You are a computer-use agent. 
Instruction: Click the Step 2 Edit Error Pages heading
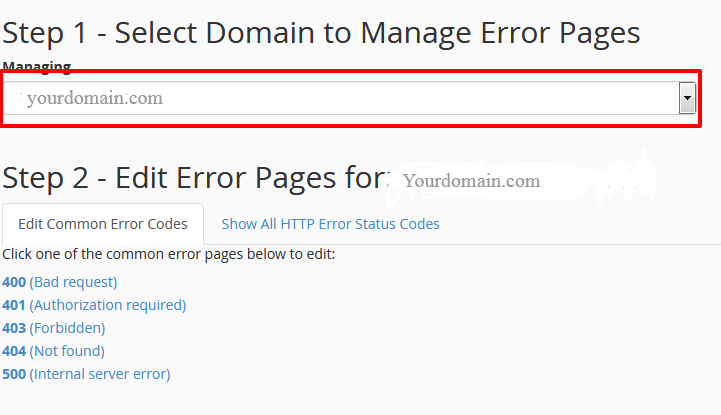point(195,178)
